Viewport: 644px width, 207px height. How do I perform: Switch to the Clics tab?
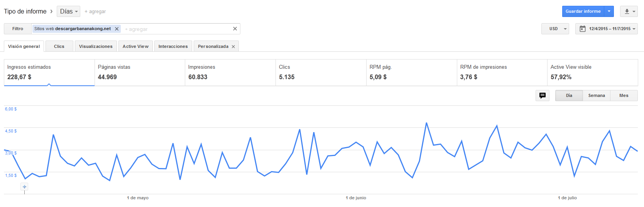pos(59,46)
